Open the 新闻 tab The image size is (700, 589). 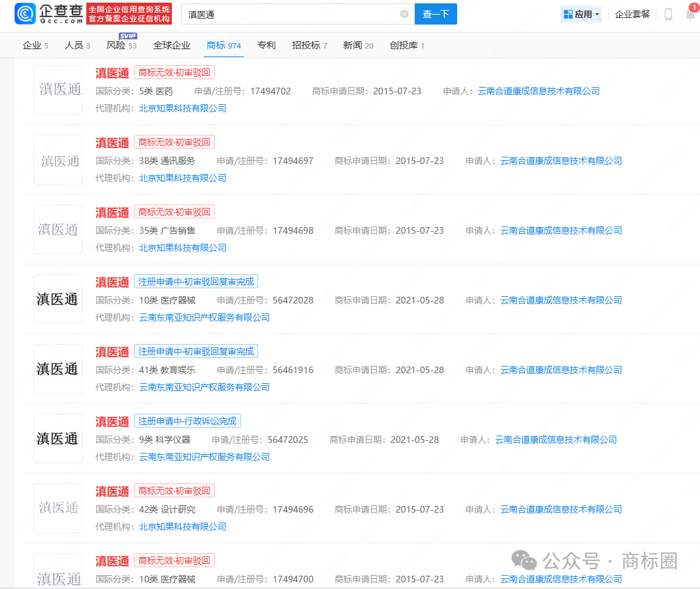pyautogui.click(x=358, y=45)
